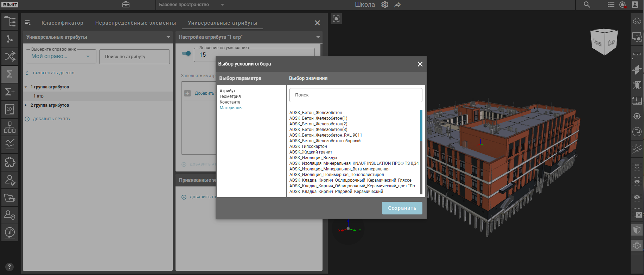Switch to Нераспределённые элементы tab

click(135, 23)
